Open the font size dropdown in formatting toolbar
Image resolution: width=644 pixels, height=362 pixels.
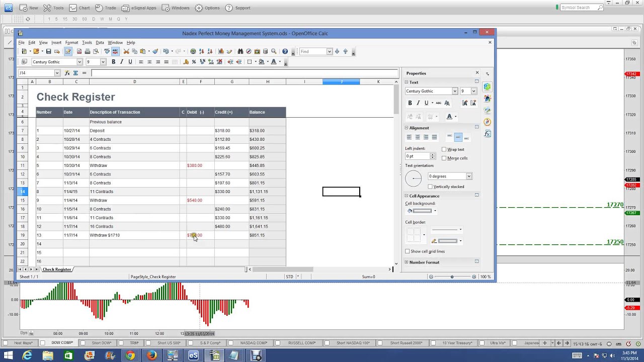coord(103,62)
